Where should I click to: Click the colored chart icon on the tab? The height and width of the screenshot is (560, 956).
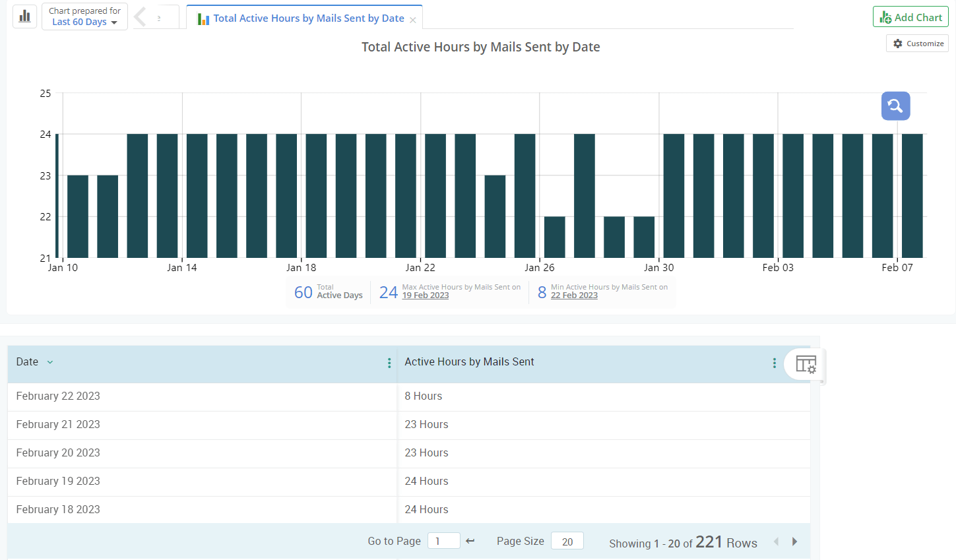pyautogui.click(x=203, y=18)
